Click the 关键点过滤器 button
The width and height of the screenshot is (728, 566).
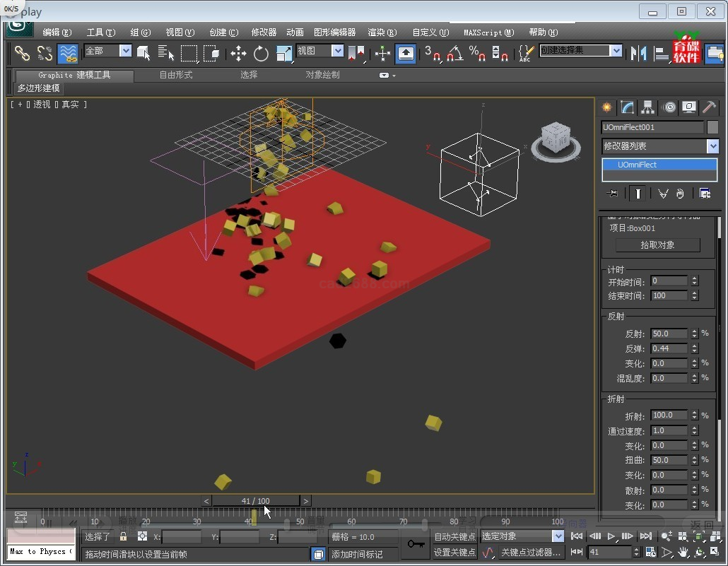pyautogui.click(x=530, y=553)
